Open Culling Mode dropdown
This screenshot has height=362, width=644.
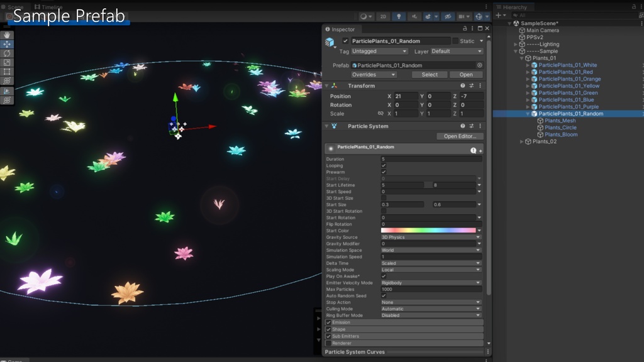(x=431, y=309)
